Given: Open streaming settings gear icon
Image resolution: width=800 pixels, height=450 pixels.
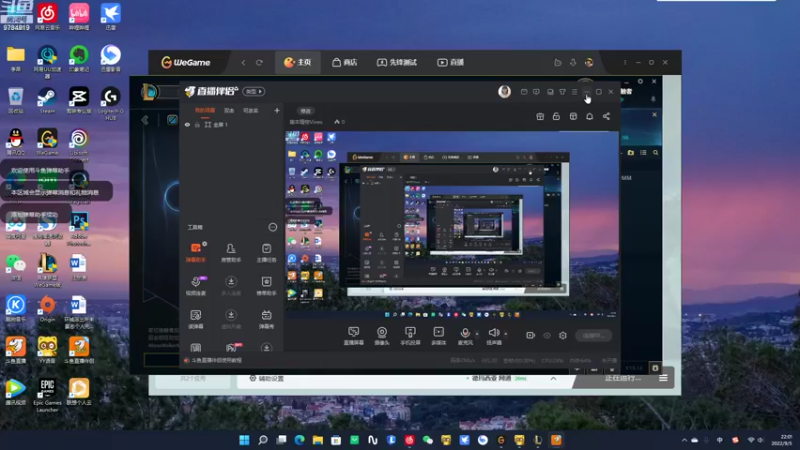Looking at the screenshot, I should (563, 335).
